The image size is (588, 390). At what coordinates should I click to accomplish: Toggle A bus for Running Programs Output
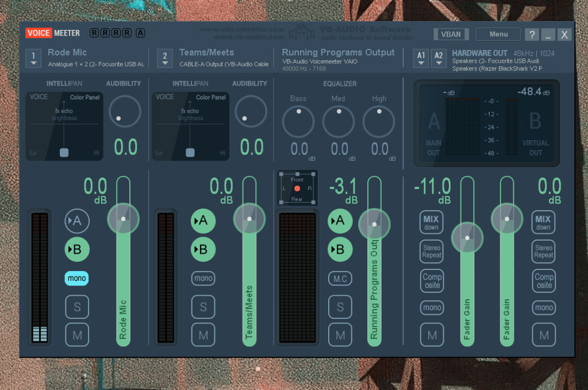click(340, 221)
